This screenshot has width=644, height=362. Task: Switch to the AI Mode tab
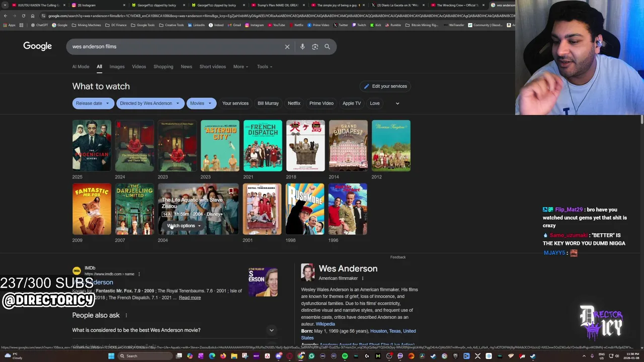click(x=80, y=67)
